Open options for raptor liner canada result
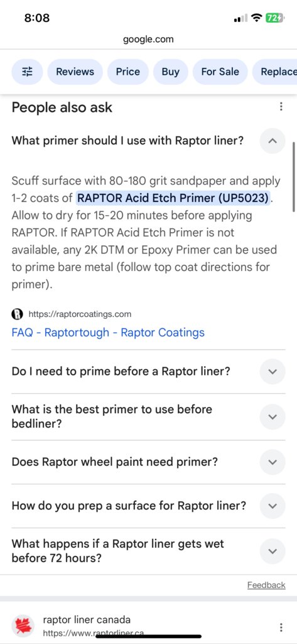This screenshot has width=297, height=644. tap(281, 627)
